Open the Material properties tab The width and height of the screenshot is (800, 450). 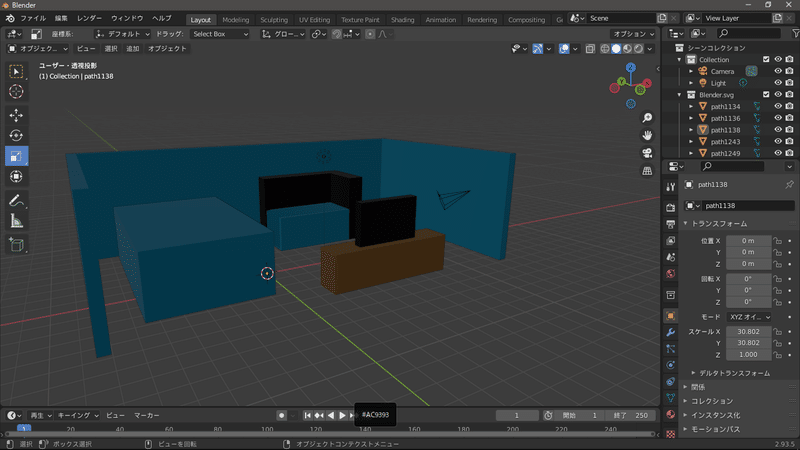tap(671, 414)
